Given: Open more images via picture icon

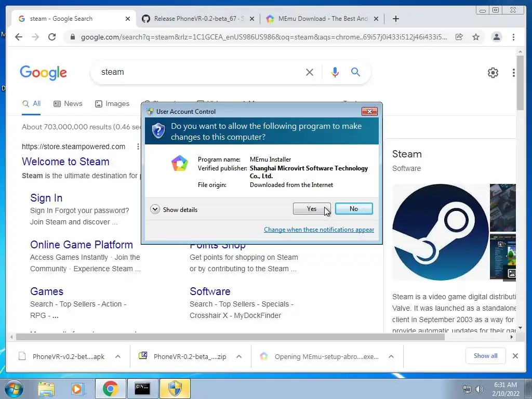Looking at the screenshot, I should pos(511,273).
